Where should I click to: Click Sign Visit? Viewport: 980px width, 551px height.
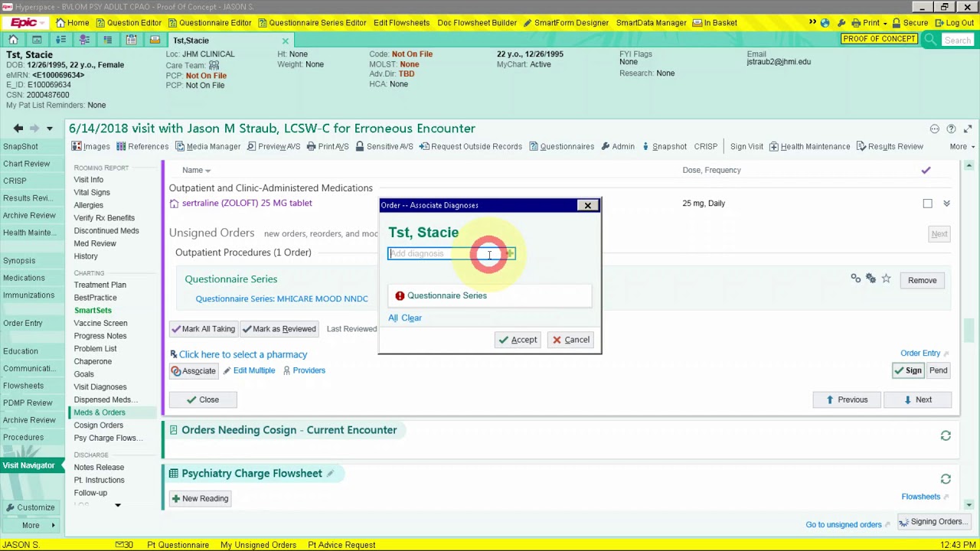pyautogui.click(x=746, y=146)
